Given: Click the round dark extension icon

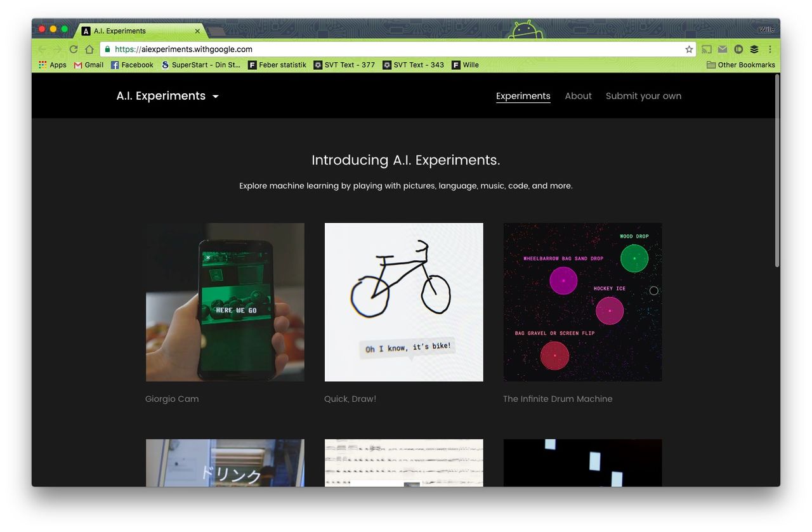Looking at the screenshot, I should tap(738, 50).
